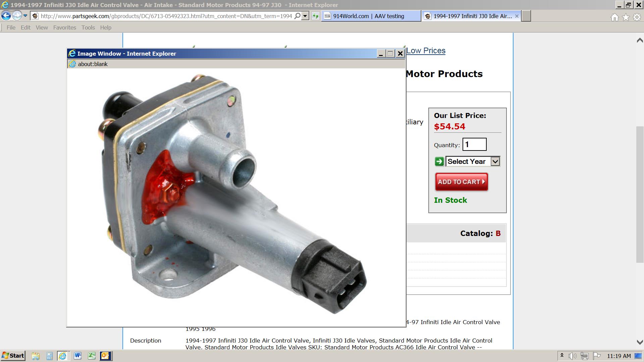
Task: Expand the address bar history dropdown
Action: coord(305,16)
